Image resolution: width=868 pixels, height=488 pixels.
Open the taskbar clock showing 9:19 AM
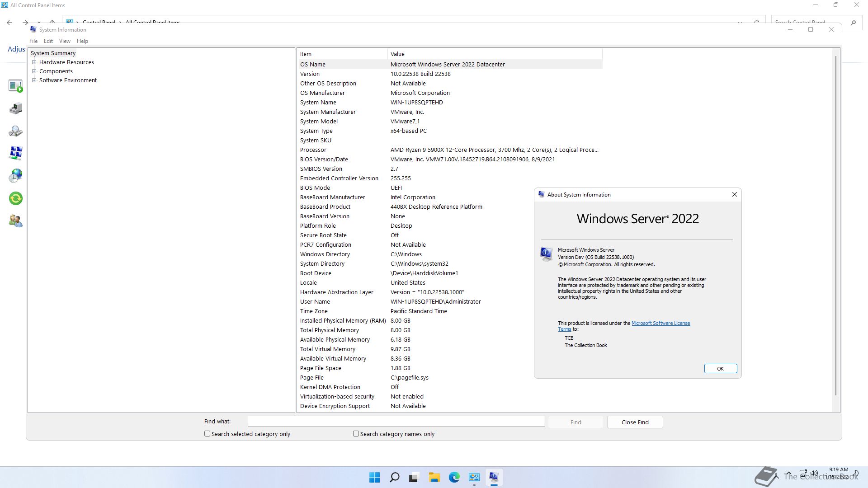[x=839, y=473]
